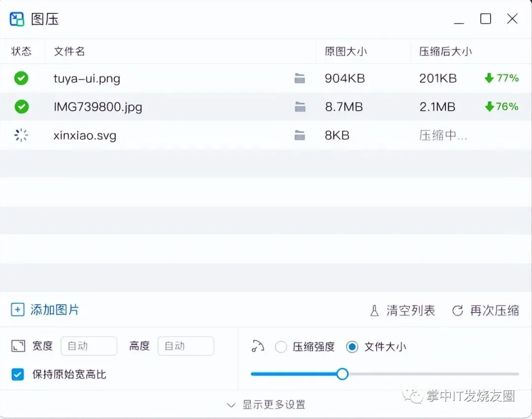This screenshot has height=419, width=532.
Task: Click the compression slider handle
Action: (342, 374)
